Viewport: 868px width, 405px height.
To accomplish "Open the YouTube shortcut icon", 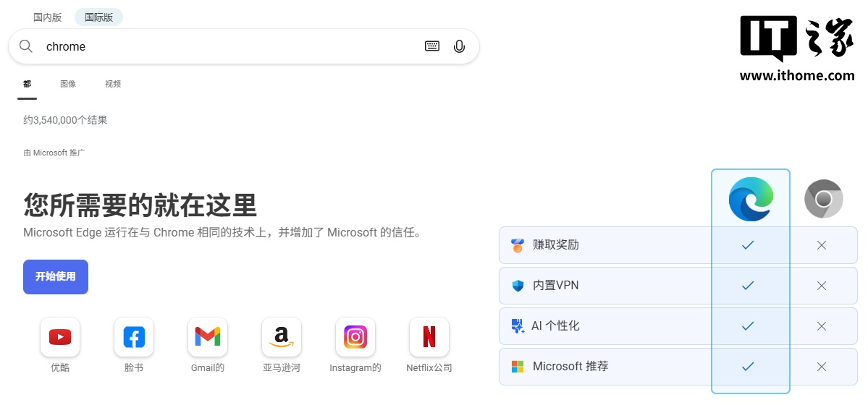I will pyautogui.click(x=60, y=337).
